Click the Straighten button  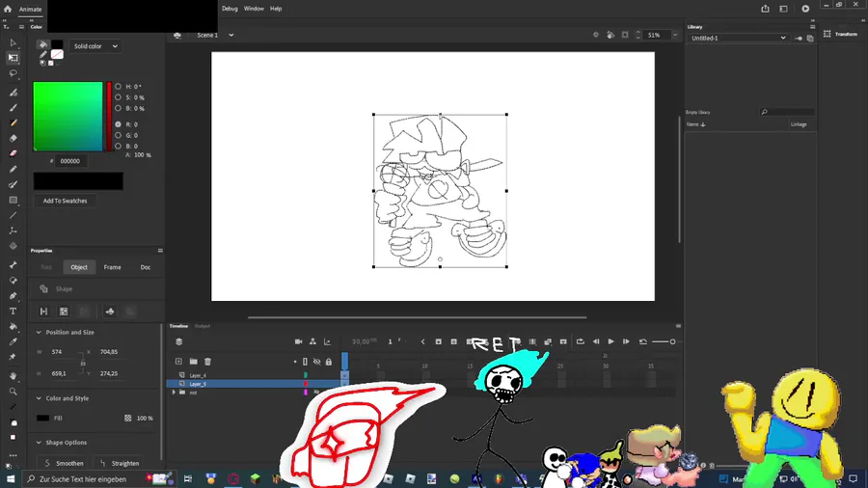pyautogui.click(x=119, y=463)
